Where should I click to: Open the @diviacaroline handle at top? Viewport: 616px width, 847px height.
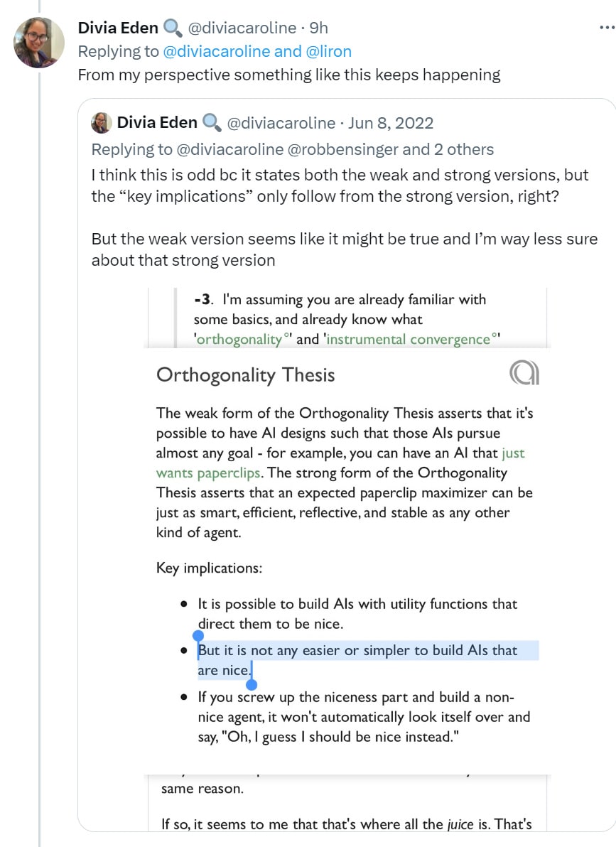pos(241,28)
